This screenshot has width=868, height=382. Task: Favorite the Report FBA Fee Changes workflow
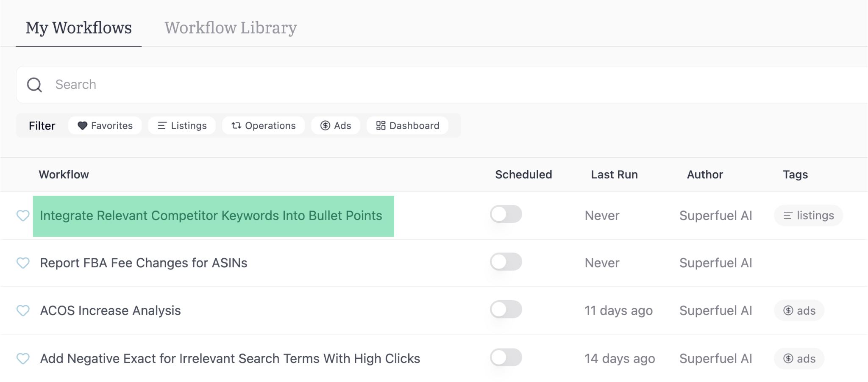coord(23,263)
